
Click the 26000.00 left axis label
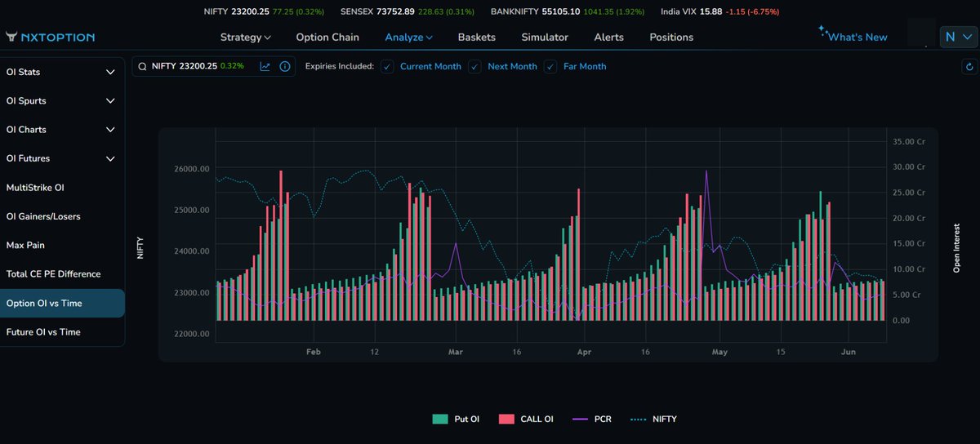click(x=191, y=169)
